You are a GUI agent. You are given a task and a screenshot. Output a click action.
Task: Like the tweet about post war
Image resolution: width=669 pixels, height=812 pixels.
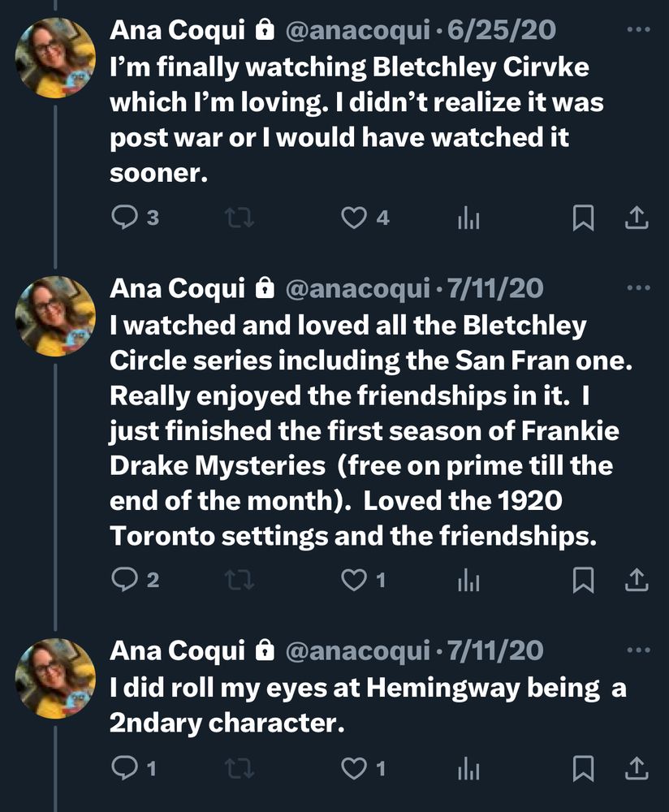(x=354, y=218)
